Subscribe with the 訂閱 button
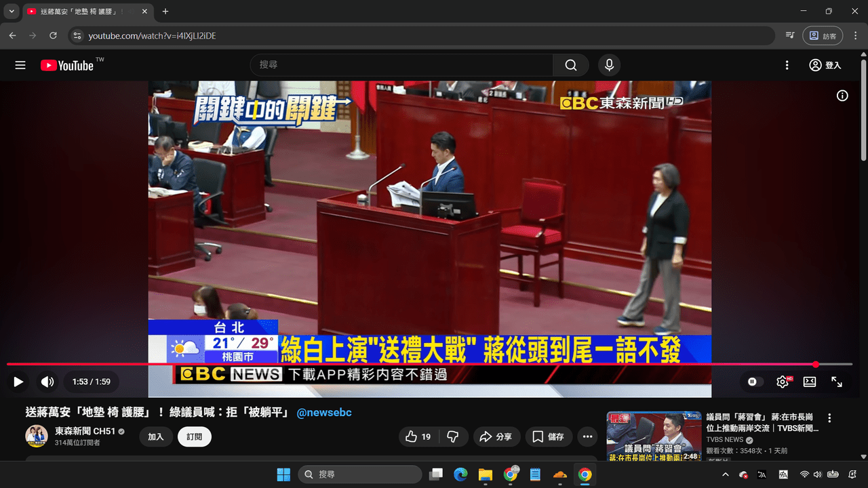 tap(195, 436)
